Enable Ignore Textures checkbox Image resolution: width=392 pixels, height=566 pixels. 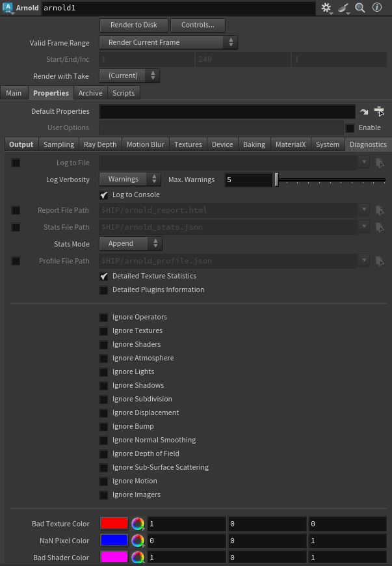click(x=104, y=331)
